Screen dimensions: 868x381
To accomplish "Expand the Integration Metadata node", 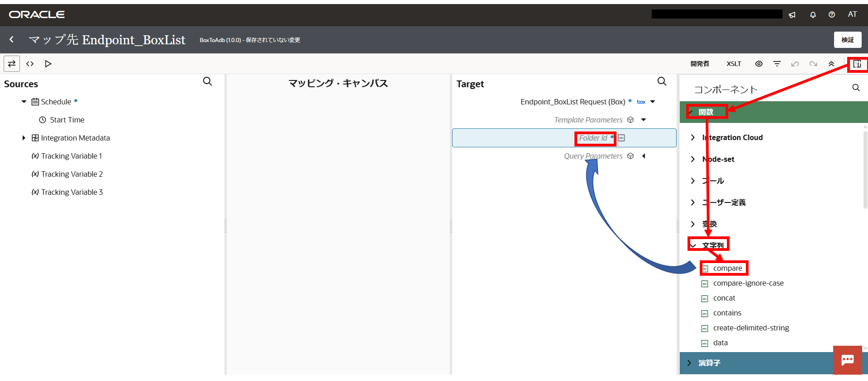I will (x=24, y=138).
